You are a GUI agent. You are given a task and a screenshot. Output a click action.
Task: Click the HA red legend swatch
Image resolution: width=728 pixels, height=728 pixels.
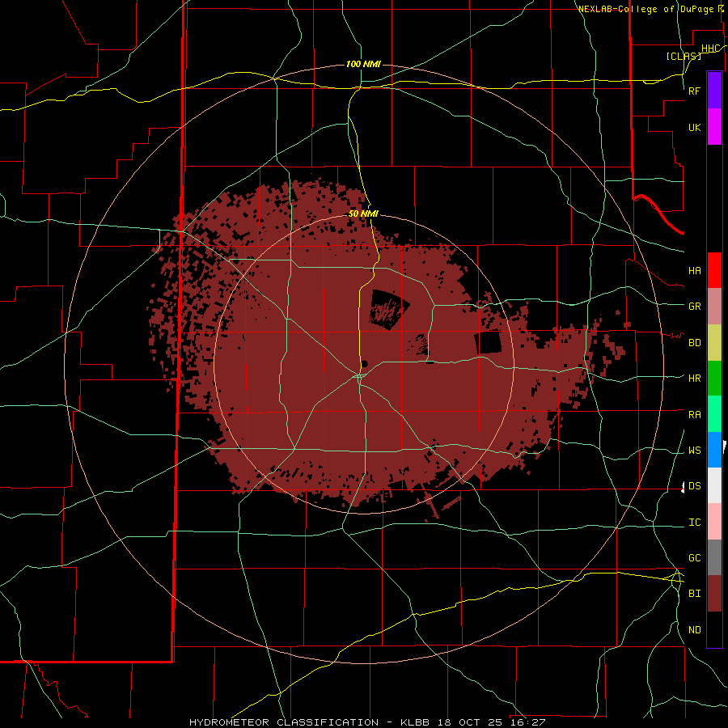pyautogui.click(x=714, y=270)
